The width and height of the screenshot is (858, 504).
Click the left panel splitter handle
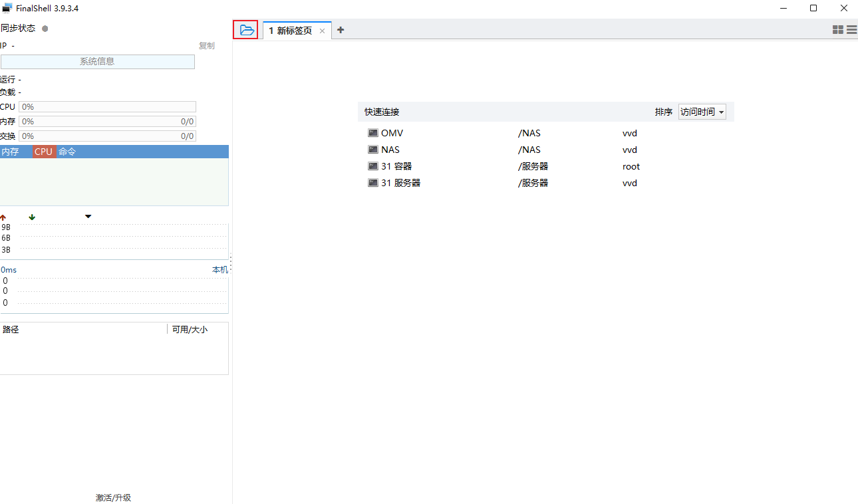coord(231,263)
